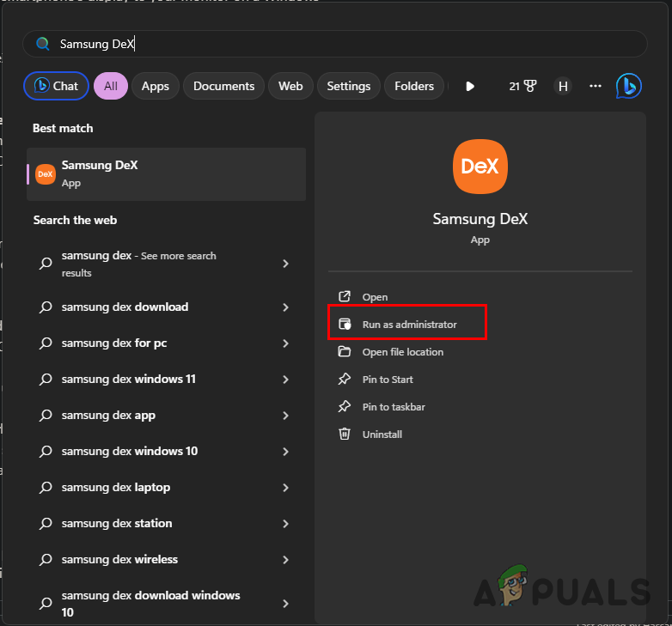Viewport: 672px width, 626px height.
Task: Click search icon beside 'samsung dex wireless'
Action: [x=46, y=560]
